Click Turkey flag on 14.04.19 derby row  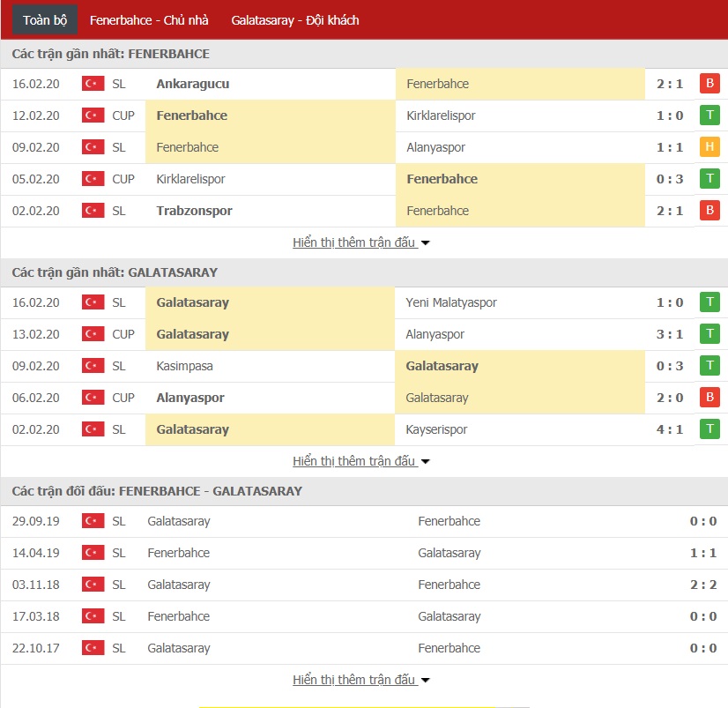[x=93, y=553]
